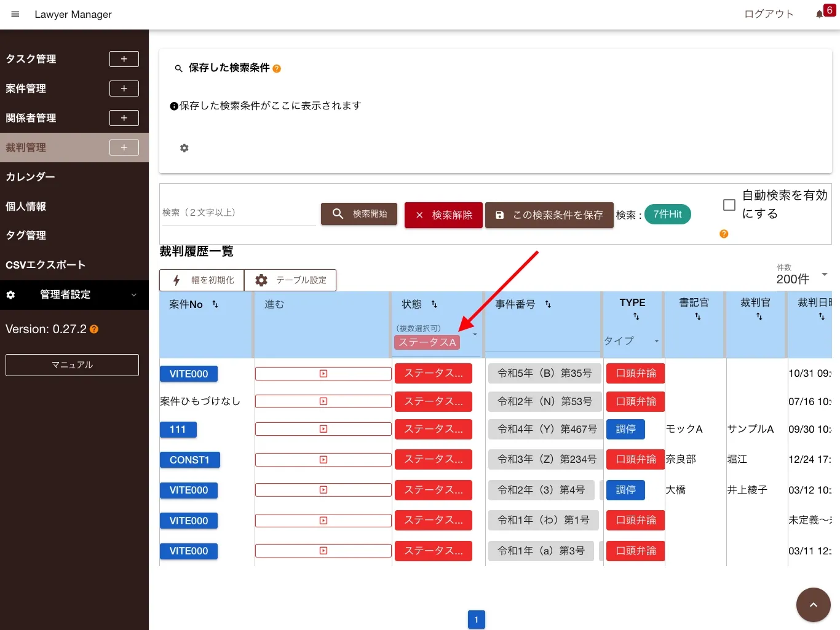Click the advance icon in case 111 row
Image resolution: width=840 pixels, height=630 pixels.
coord(323,429)
